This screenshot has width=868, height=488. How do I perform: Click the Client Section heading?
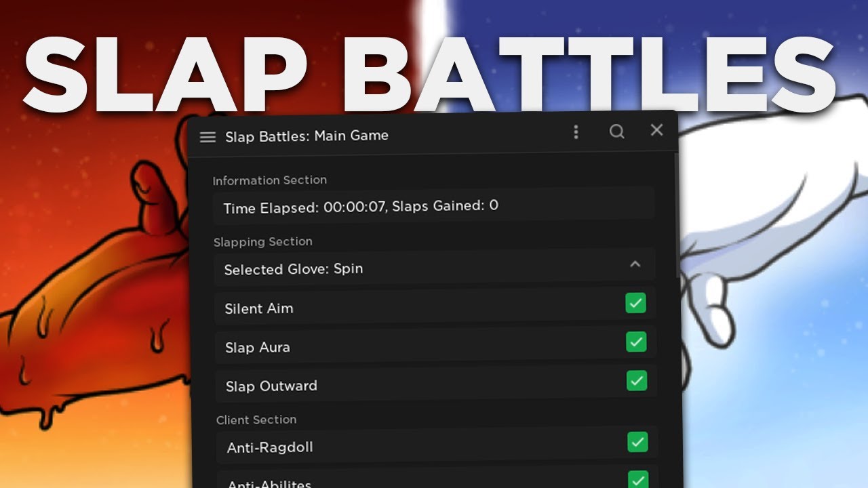click(256, 420)
